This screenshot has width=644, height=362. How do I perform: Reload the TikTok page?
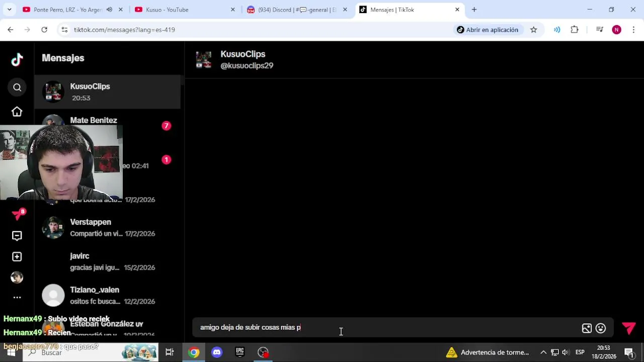click(x=44, y=30)
